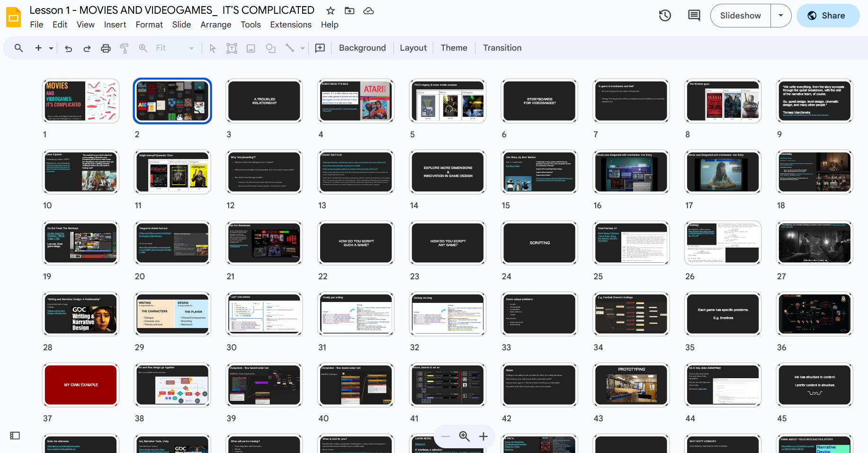This screenshot has width=868, height=453.
Task: Click the zoom tool icon
Action: click(x=143, y=48)
